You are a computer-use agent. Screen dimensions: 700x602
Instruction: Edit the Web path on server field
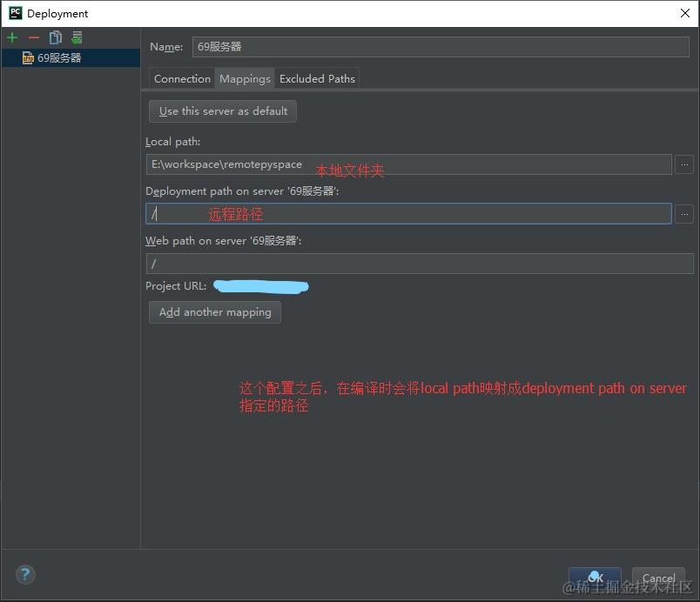pos(420,264)
